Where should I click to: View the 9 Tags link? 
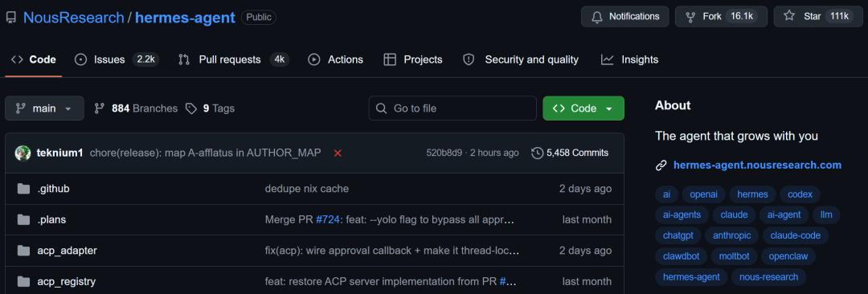click(x=211, y=108)
